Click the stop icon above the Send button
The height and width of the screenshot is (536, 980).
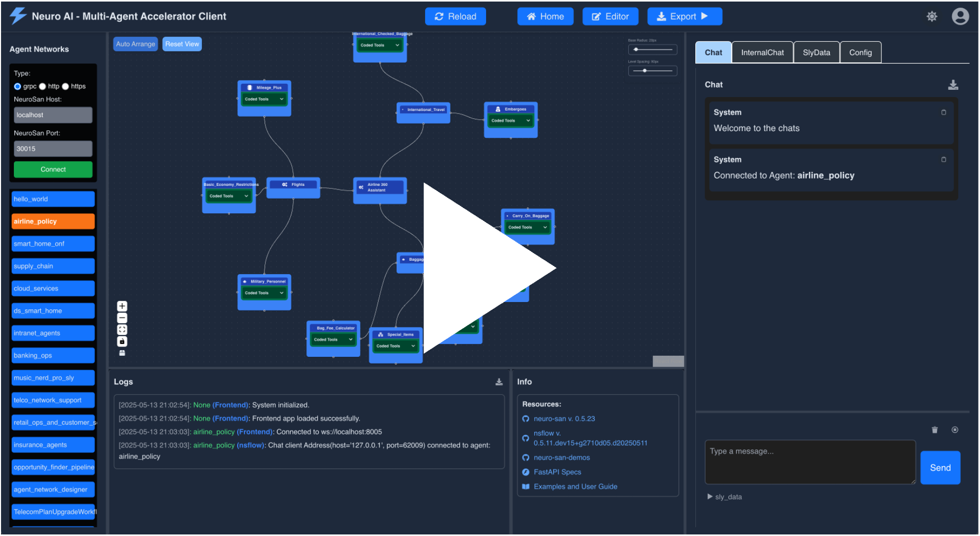(955, 430)
